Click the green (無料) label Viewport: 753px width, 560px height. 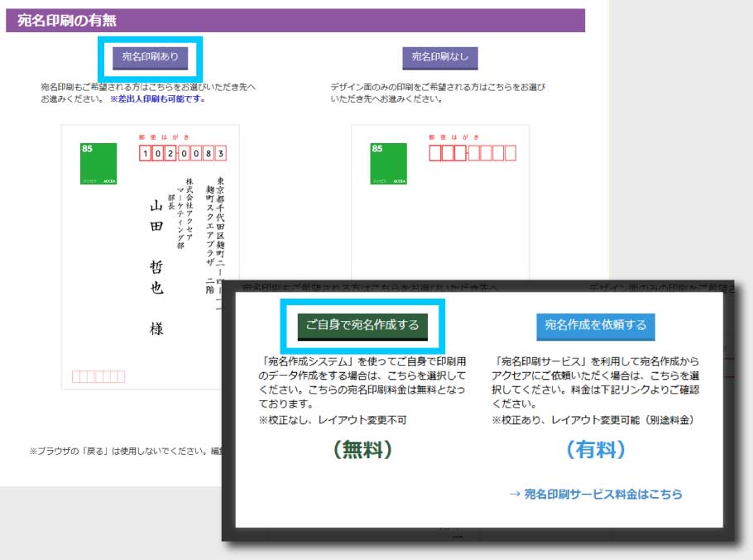pyautogui.click(x=362, y=450)
